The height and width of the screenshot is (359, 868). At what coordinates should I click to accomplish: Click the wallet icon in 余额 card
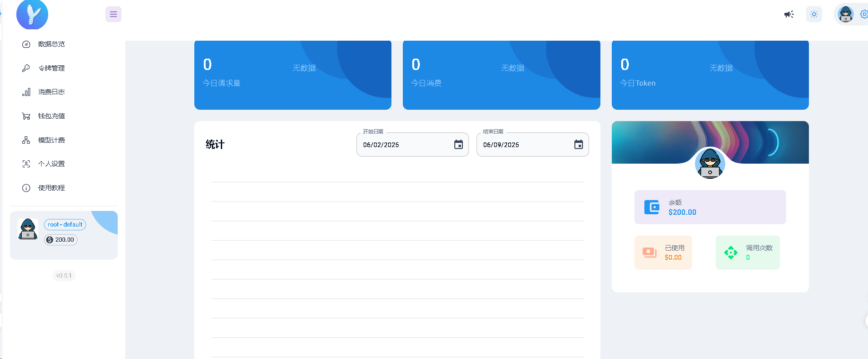point(652,207)
